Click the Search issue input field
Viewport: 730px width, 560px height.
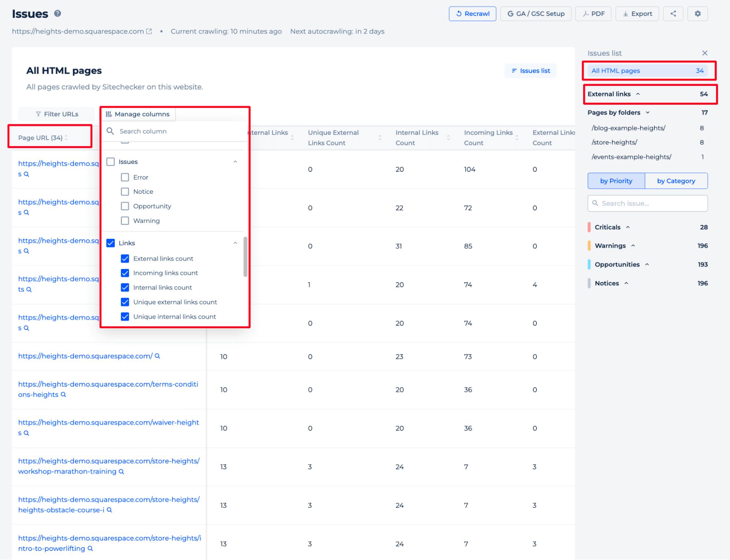pos(647,203)
